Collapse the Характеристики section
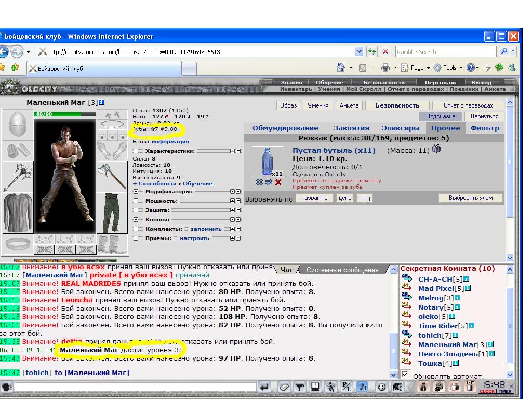 (x=136, y=151)
